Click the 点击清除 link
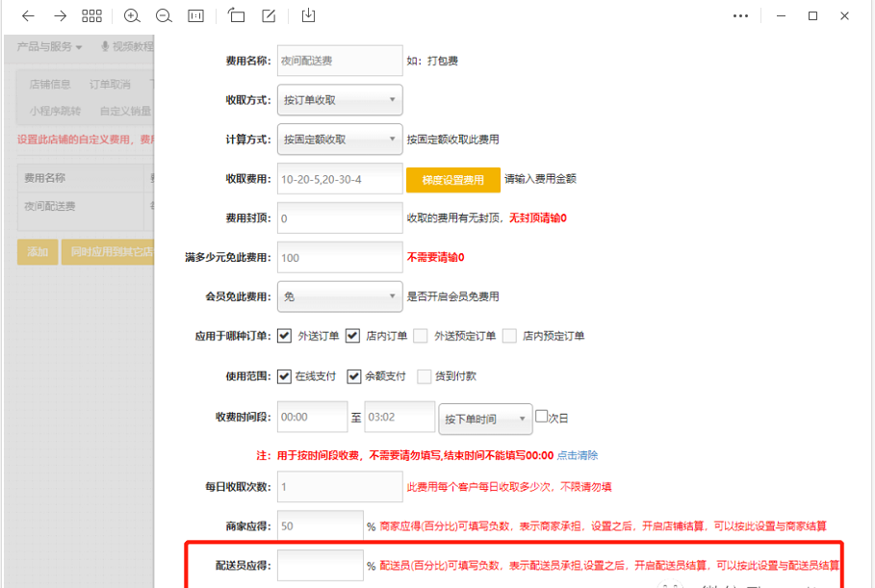 point(578,455)
